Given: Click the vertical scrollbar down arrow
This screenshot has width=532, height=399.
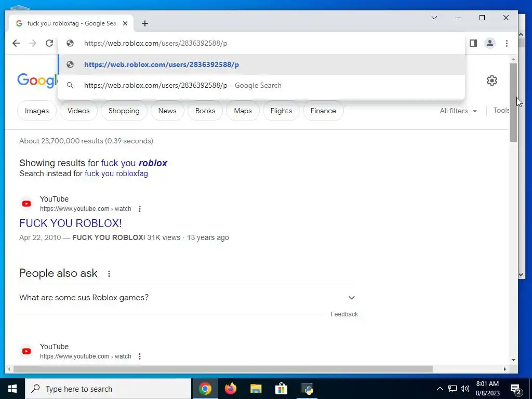Looking at the screenshot, I should coord(514,360).
